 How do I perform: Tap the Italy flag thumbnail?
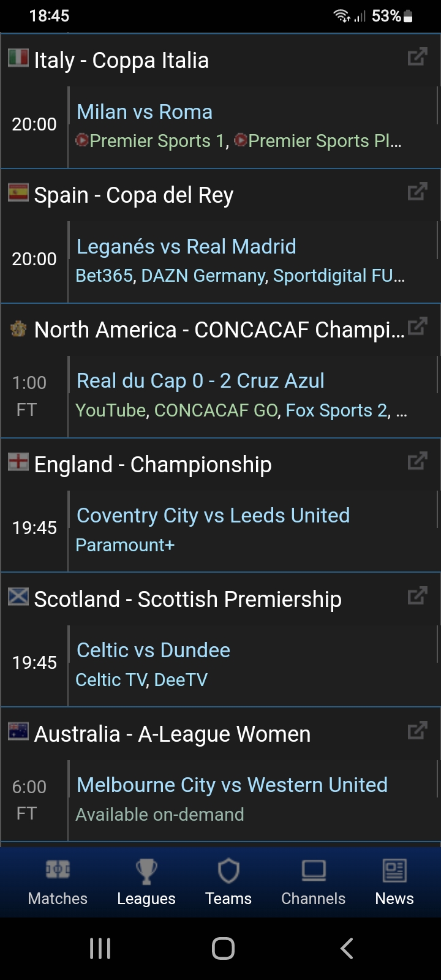click(18, 58)
